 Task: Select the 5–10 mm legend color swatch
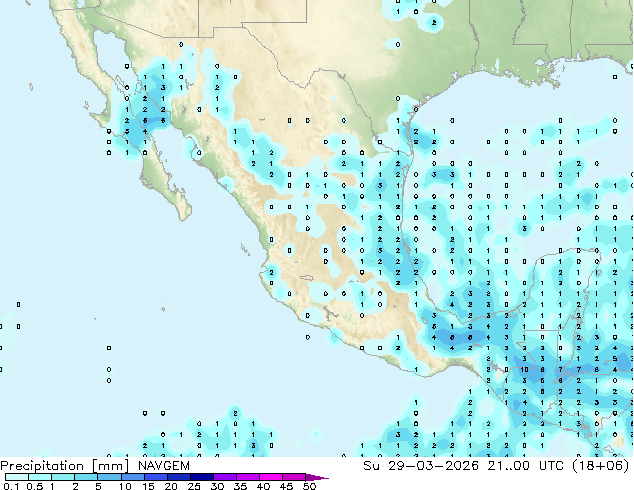[109, 477]
